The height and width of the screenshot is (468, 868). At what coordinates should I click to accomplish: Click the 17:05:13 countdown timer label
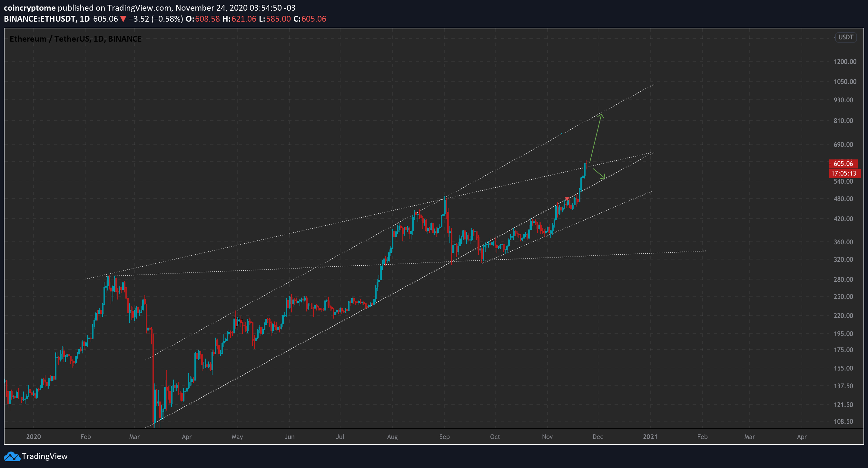click(844, 173)
